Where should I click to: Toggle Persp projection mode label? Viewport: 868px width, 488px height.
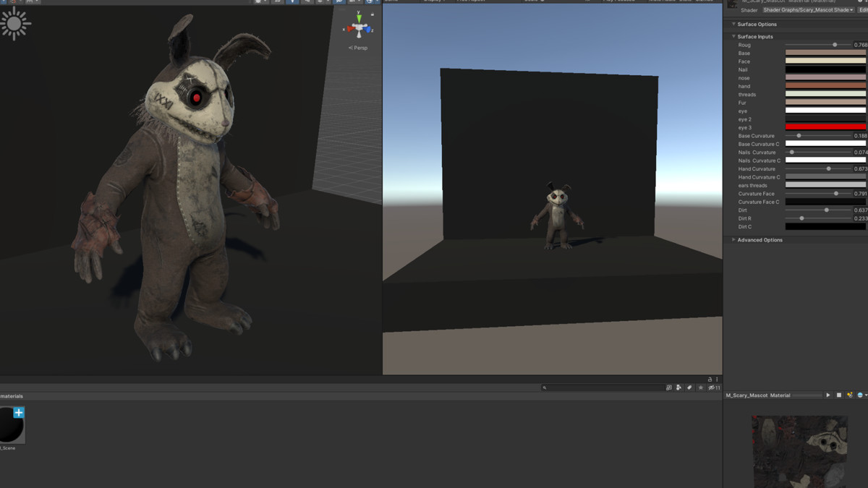358,48
